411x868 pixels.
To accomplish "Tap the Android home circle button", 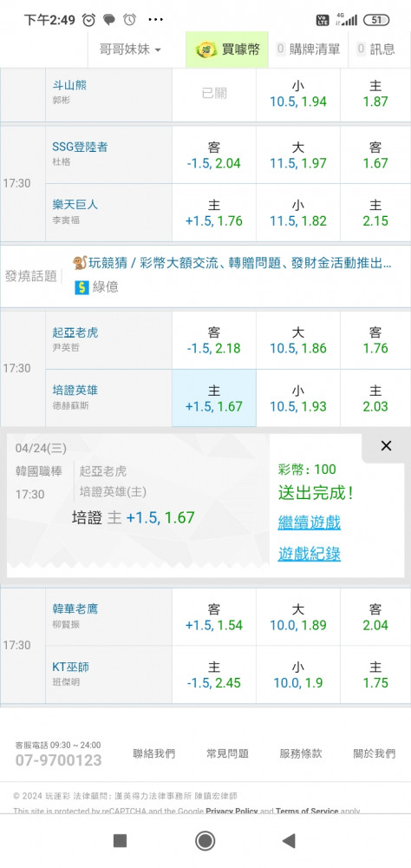I will [x=205, y=841].
